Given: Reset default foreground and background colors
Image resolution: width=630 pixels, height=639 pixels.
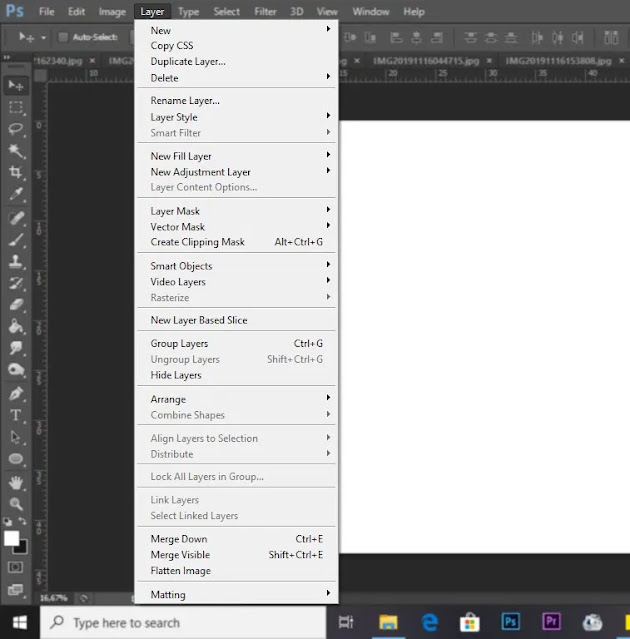Looking at the screenshot, I should point(7,521).
